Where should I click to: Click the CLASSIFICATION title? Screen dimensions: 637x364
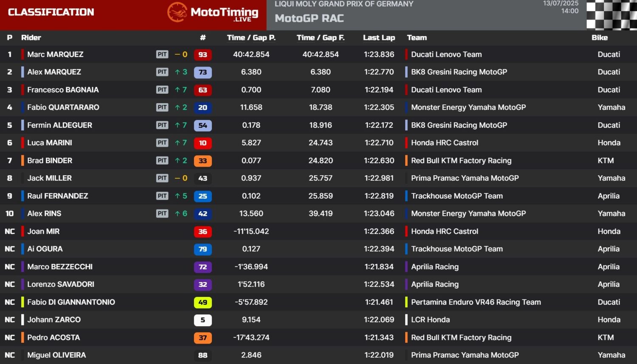click(x=51, y=12)
